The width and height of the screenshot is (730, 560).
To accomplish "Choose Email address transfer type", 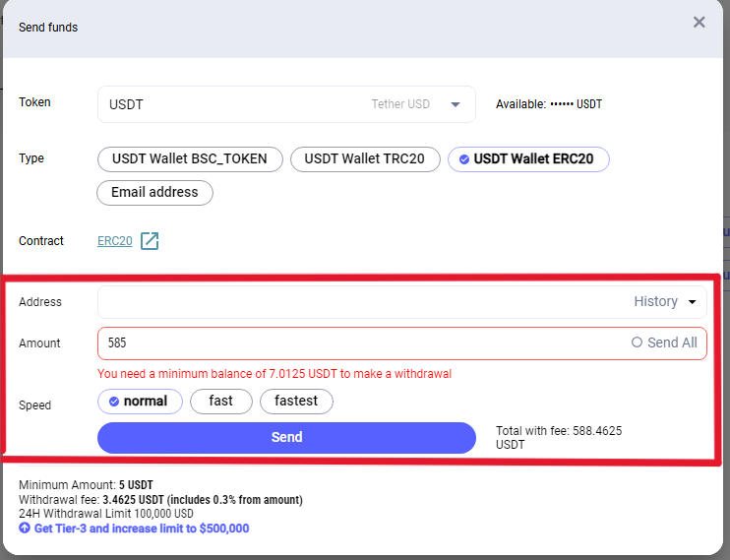I will (154, 193).
